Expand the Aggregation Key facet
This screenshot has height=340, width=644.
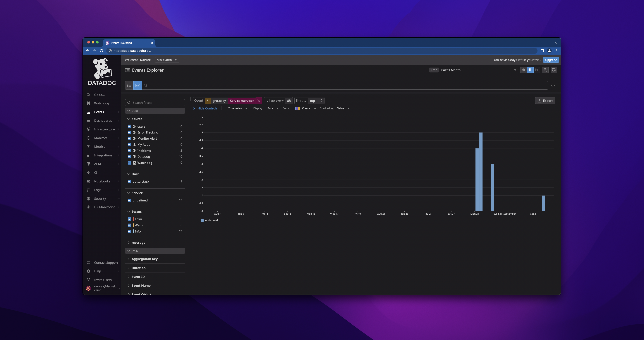click(x=144, y=259)
